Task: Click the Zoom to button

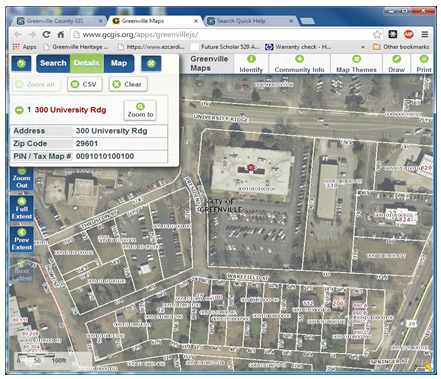Action: point(140,110)
